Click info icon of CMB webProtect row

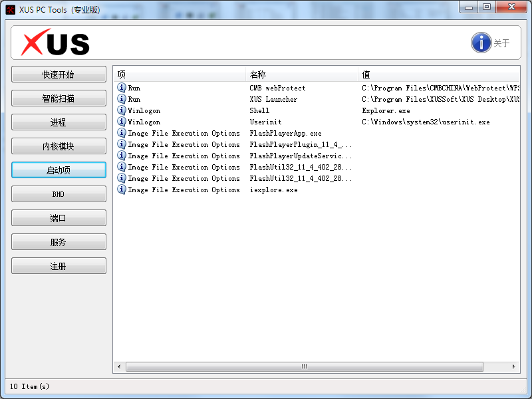click(x=122, y=88)
